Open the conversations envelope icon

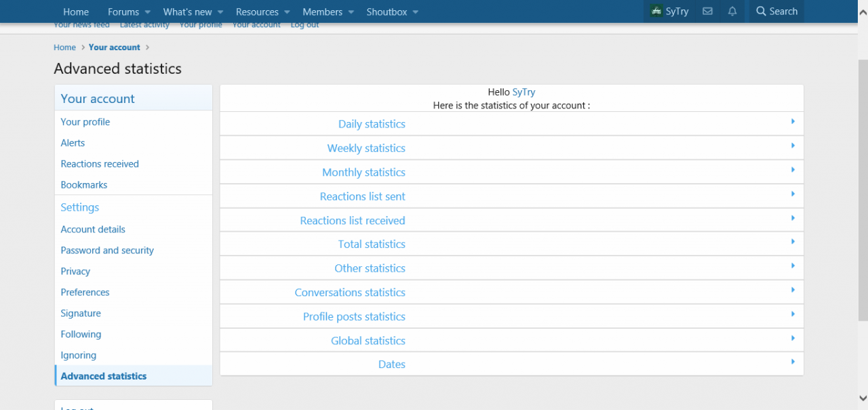click(x=707, y=12)
